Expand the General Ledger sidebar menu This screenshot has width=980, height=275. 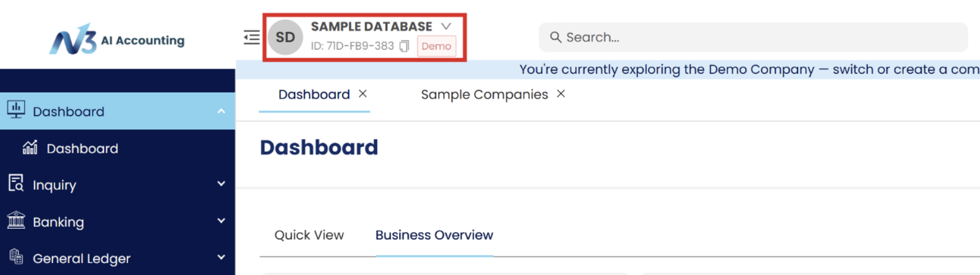pyautogui.click(x=221, y=257)
